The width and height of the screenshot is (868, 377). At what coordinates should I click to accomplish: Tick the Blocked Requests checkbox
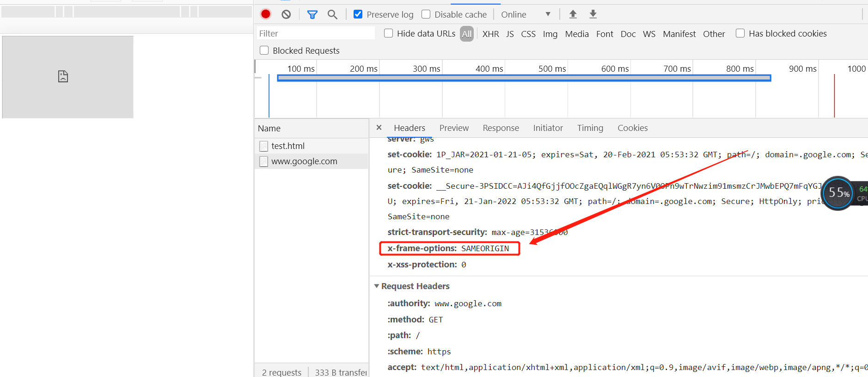(264, 50)
